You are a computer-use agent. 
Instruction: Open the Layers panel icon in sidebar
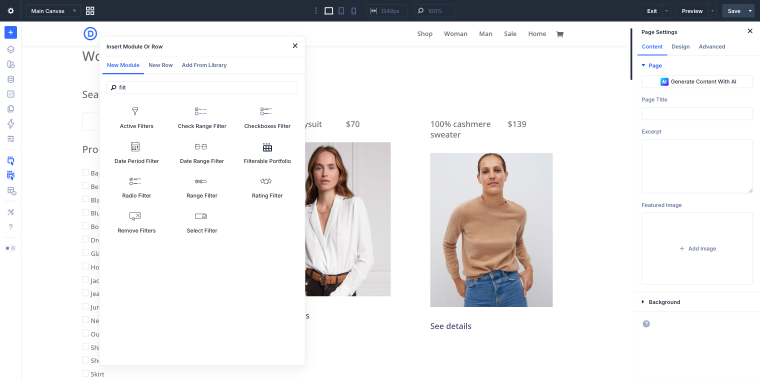coord(11,49)
